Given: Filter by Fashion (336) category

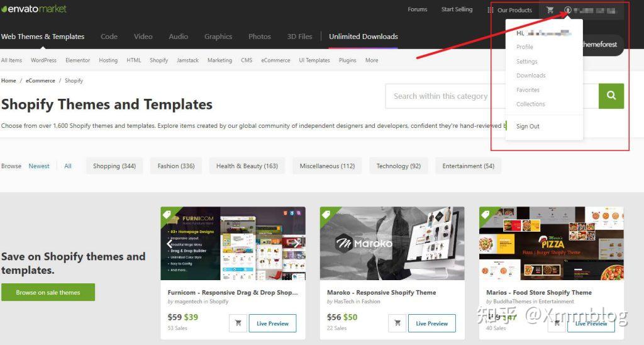Looking at the screenshot, I should (176, 166).
